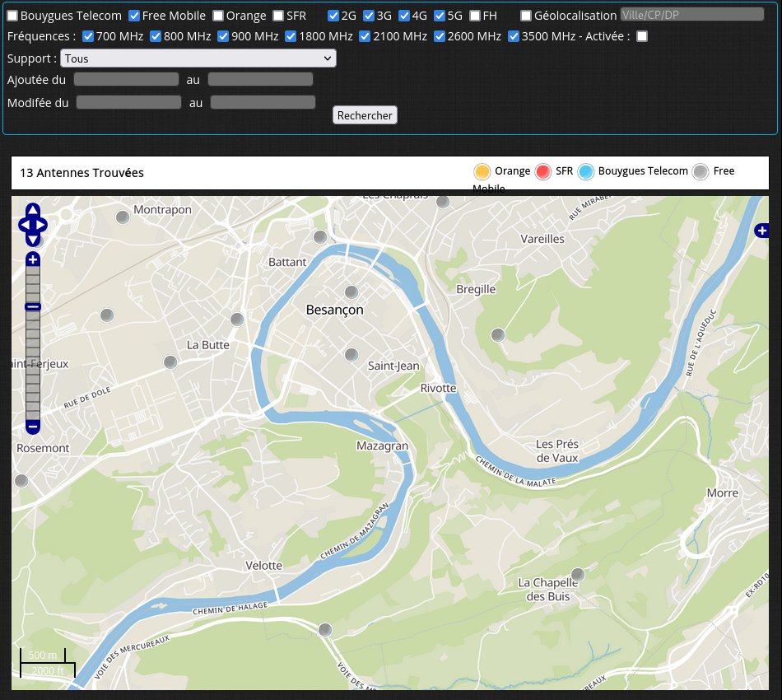Click the Ajoutée end date field after au
Screen dimensions: 782x700
coord(260,79)
